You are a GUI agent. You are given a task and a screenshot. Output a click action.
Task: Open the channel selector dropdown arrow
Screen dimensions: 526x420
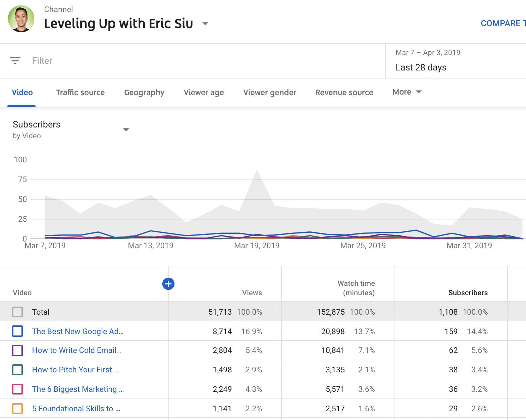coord(205,24)
